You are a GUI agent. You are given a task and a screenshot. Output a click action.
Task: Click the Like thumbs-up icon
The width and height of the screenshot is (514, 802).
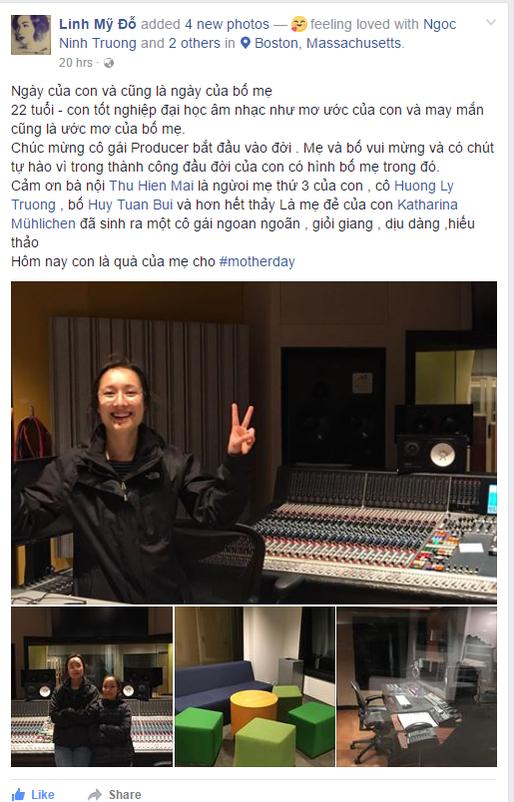coord(18,794)
